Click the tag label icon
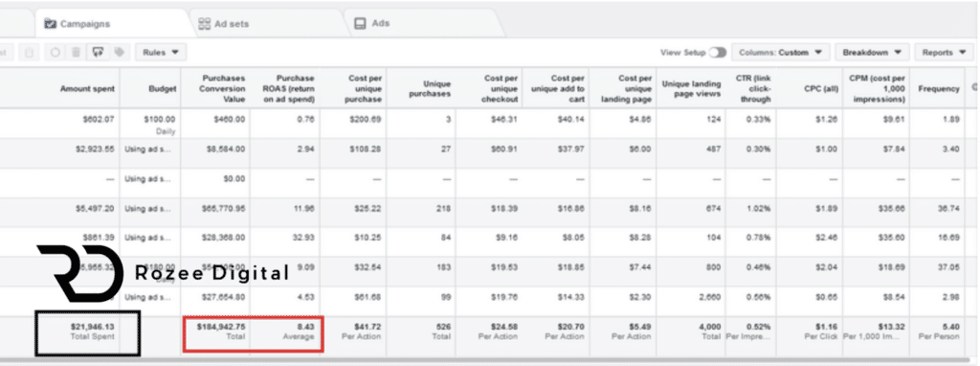Viewport: 980px width, 366px height. point(119,53)
